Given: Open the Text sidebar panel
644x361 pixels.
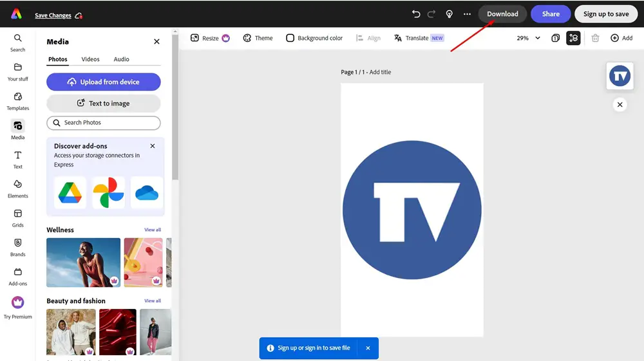Looking at the screenshot, I should (x=17, y=160).
